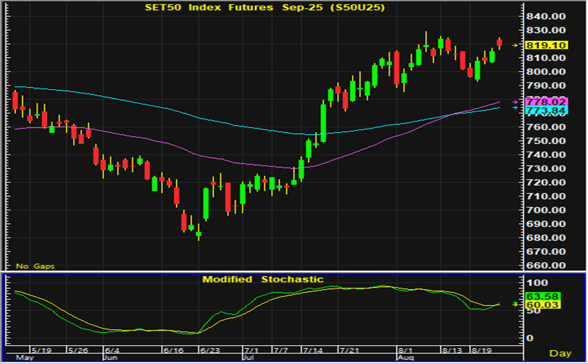The image size is (588, 364).
Task: Click the No Gaps text label
Action: (36, 266)
